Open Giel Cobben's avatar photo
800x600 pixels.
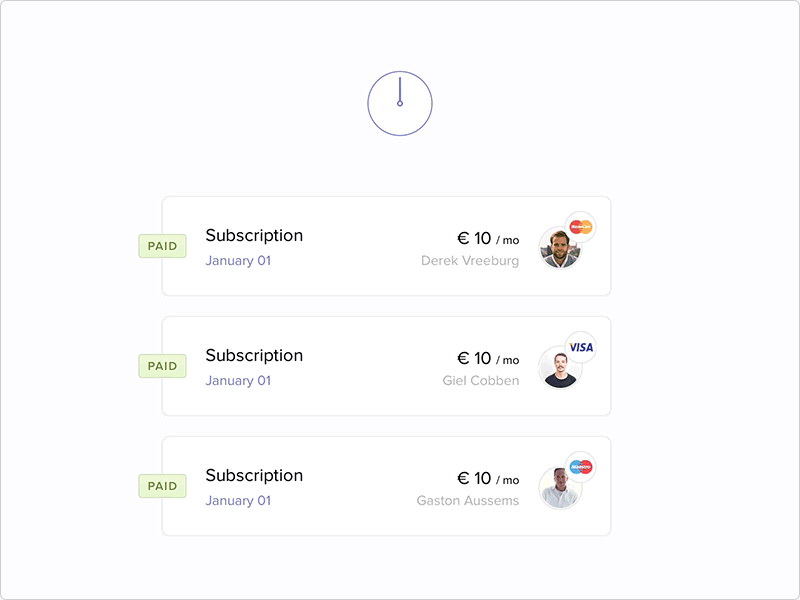point(558,369)
